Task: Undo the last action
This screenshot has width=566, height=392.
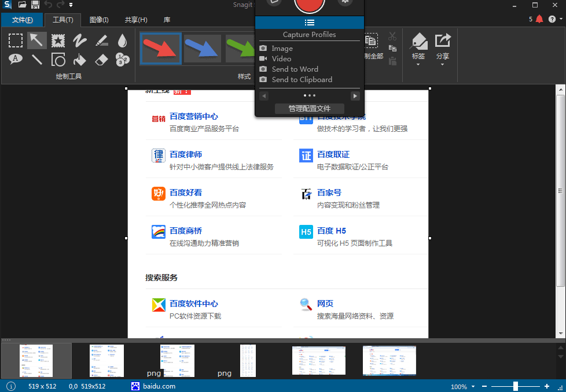Action: pos(48,5)
